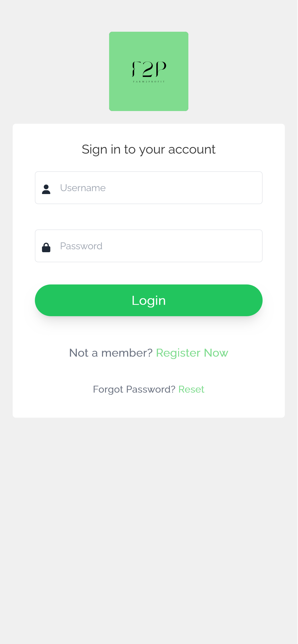Viewport: 298px width, 644px height.
Task: Click the gray background below sign-in card
Action: [x=149, y=529]
